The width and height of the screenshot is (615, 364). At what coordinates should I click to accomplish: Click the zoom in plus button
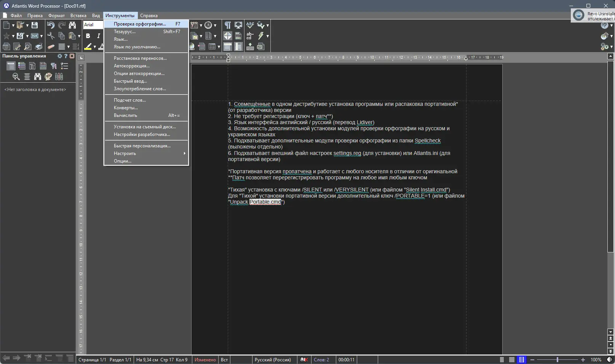[x=583, y=359]
